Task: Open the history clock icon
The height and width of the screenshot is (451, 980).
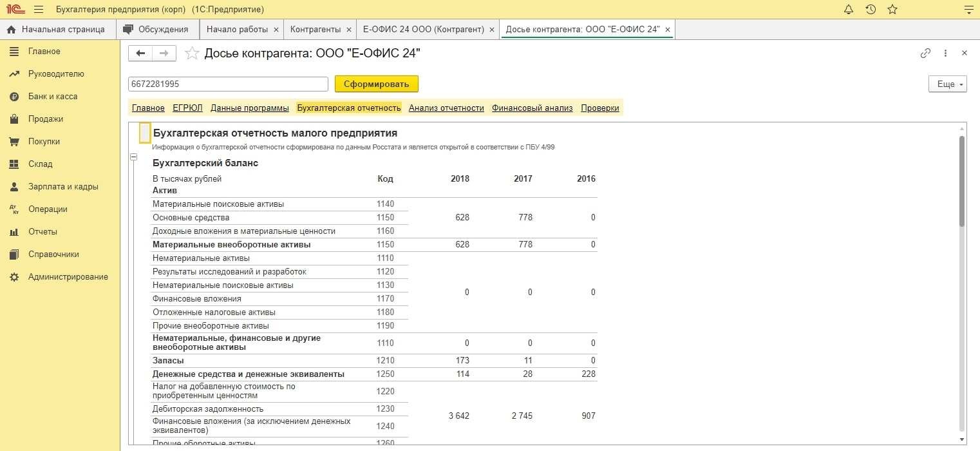Action: tap(871, 10)
